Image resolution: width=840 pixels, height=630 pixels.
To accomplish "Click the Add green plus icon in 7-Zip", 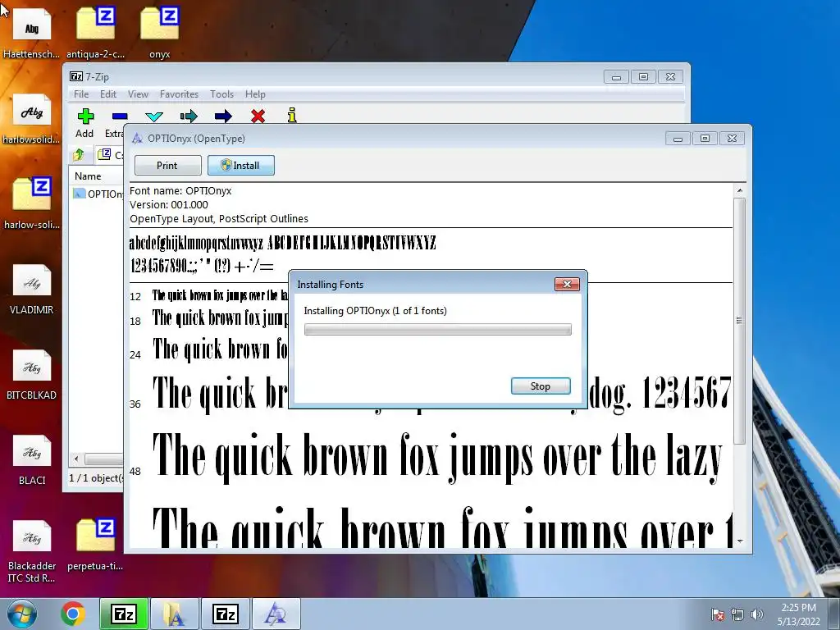I will (x=85, y=116).
